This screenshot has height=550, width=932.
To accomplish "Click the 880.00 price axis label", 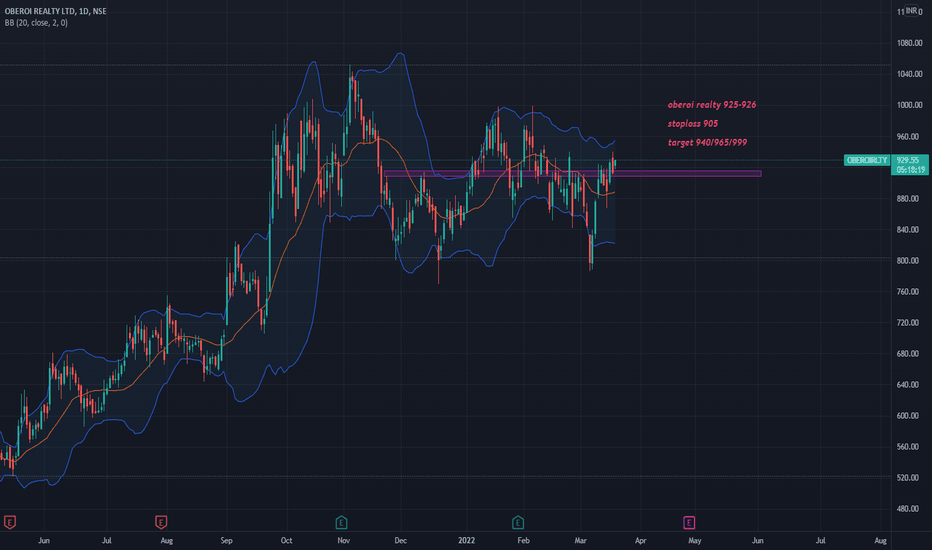I will tap(908, 199).
